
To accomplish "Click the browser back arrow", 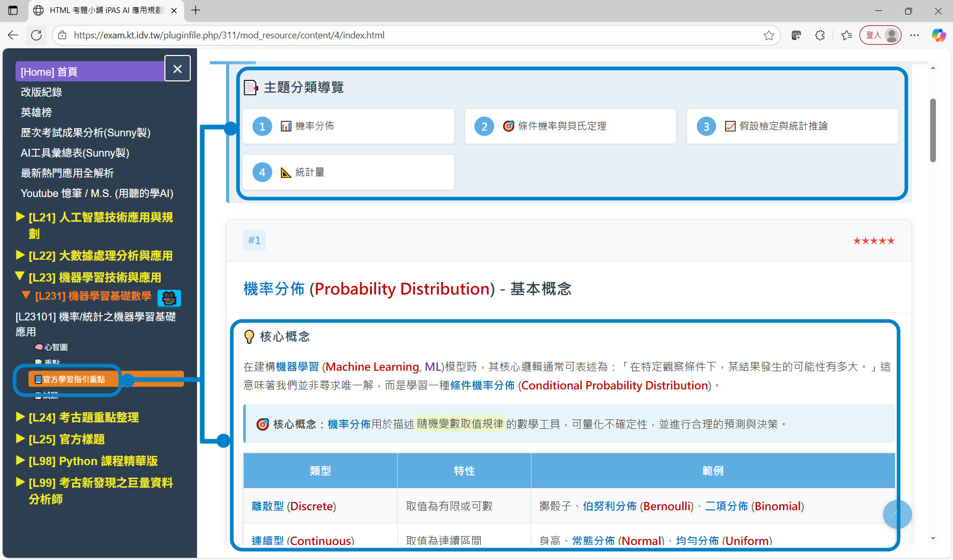I will pyautogui.click(x=13, y=35).
